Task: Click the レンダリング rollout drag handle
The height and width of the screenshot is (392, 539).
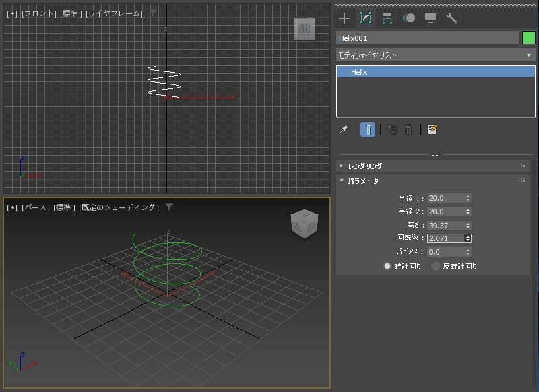Action: (x=524, y=166)
